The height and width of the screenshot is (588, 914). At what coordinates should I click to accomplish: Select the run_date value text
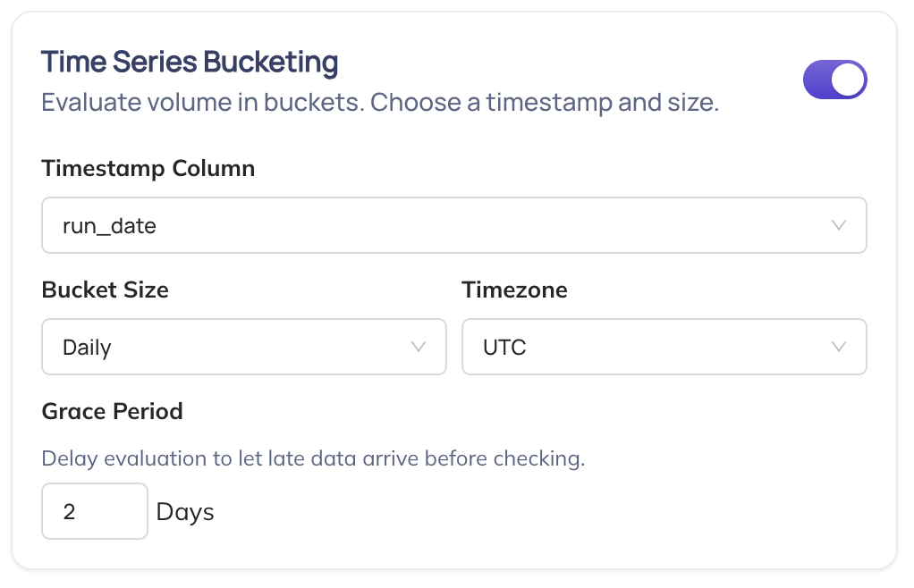tap(109, 226)
